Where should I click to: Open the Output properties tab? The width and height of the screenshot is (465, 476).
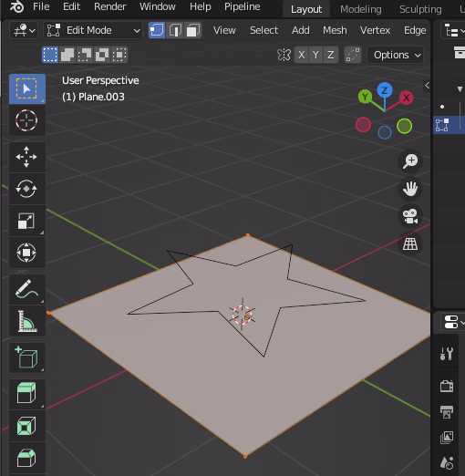[x=447, y=412]
